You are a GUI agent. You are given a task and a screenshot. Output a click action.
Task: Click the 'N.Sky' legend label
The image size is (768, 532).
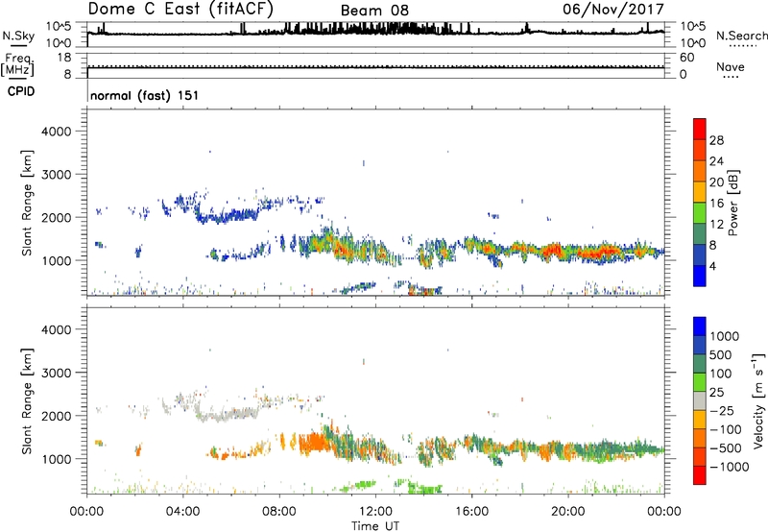click(x=18, y=36)
